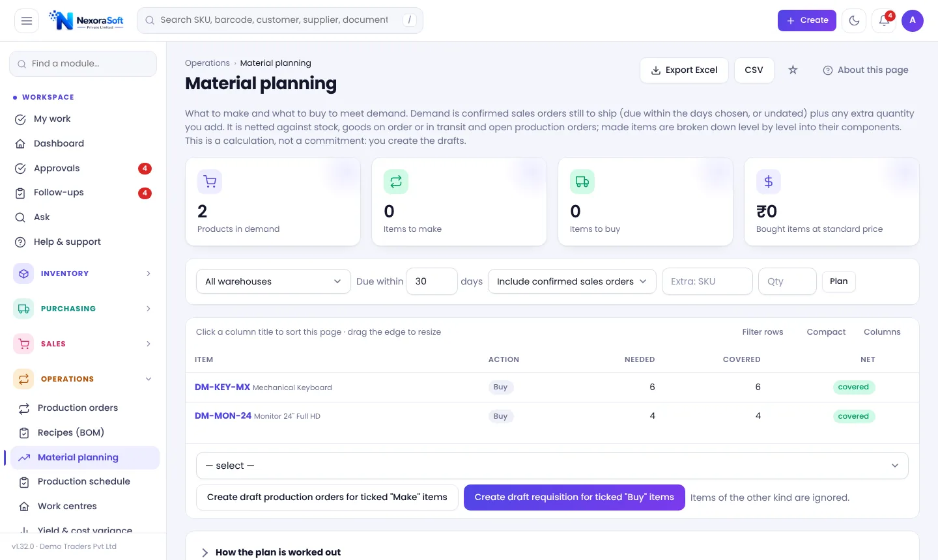Star this page as favorite

pos(793,70)
